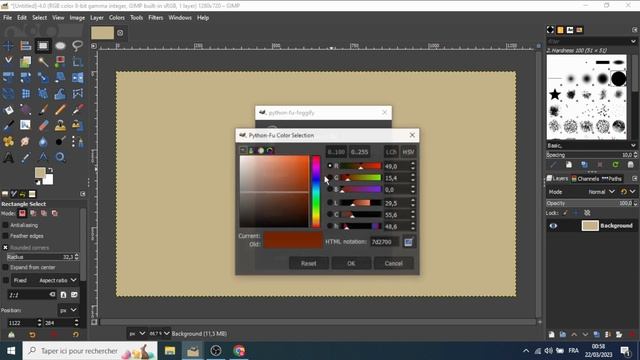
Task: Select the Alignment tool
Action: coord(25,46)
